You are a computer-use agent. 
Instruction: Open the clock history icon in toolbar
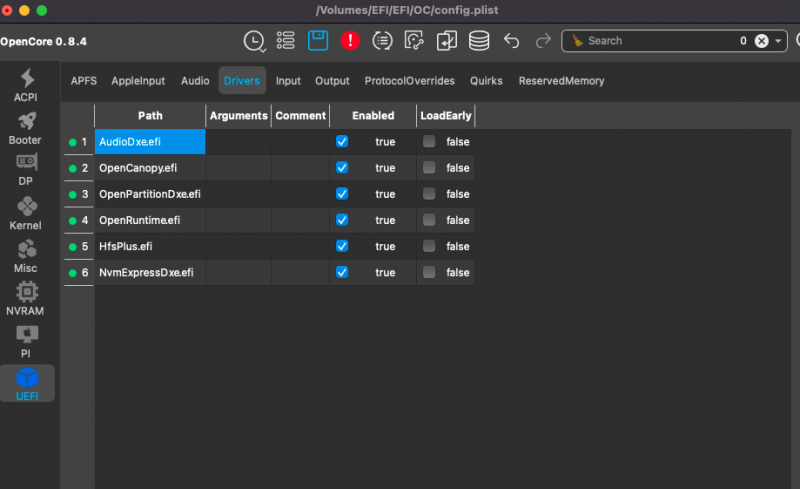tap(255, 41)
